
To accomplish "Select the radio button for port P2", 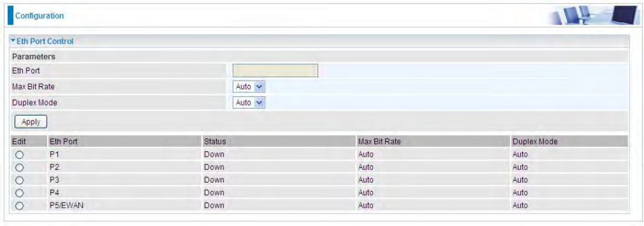I will click(19, 168).
